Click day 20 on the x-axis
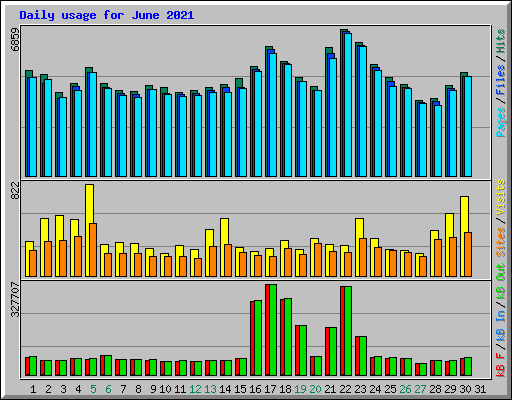Screen dimensions: 512x400 click(x=315, y=389)
